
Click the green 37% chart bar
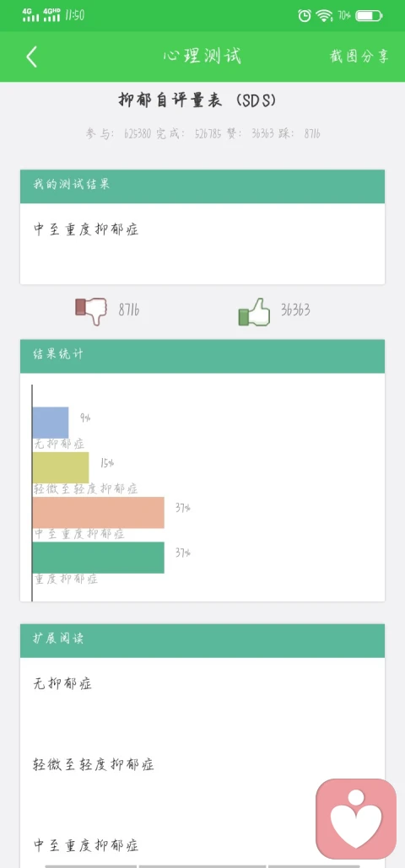coord(98,558)
